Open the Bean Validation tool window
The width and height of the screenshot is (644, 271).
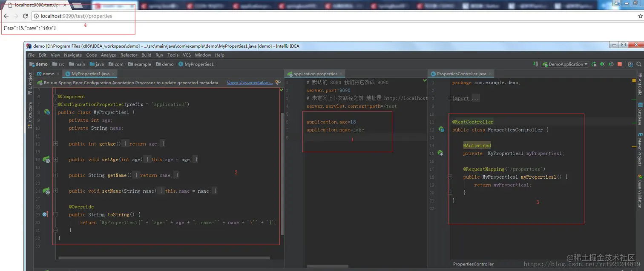point(640,191)
